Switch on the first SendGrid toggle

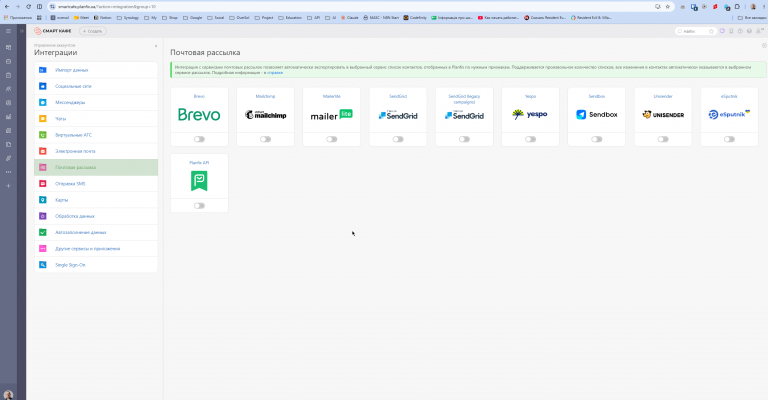click(x=398, y=139)
